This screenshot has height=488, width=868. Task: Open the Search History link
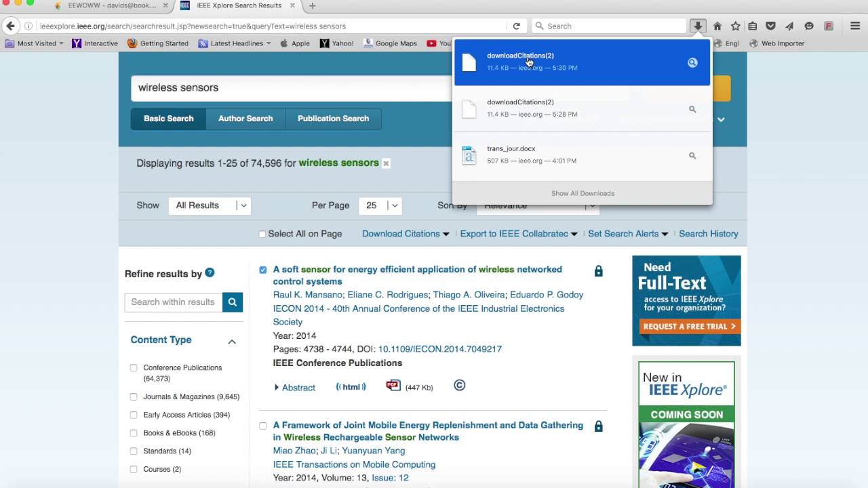coord(709,234)
